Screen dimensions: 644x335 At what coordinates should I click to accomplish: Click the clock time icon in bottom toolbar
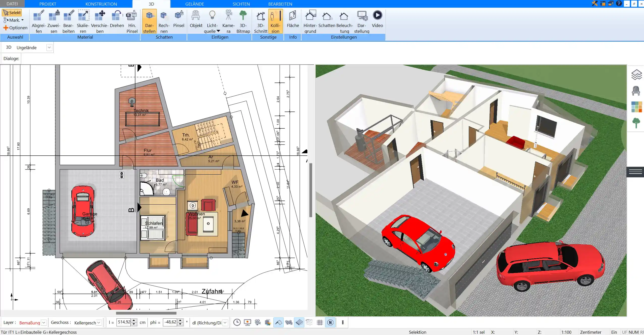pyautogui.click(x=237, y=322)
